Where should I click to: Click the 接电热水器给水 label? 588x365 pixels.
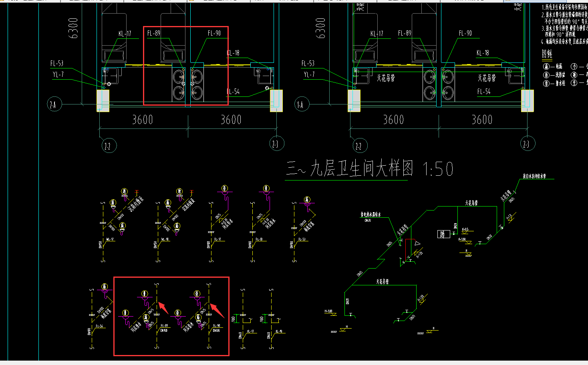point(371,215)
